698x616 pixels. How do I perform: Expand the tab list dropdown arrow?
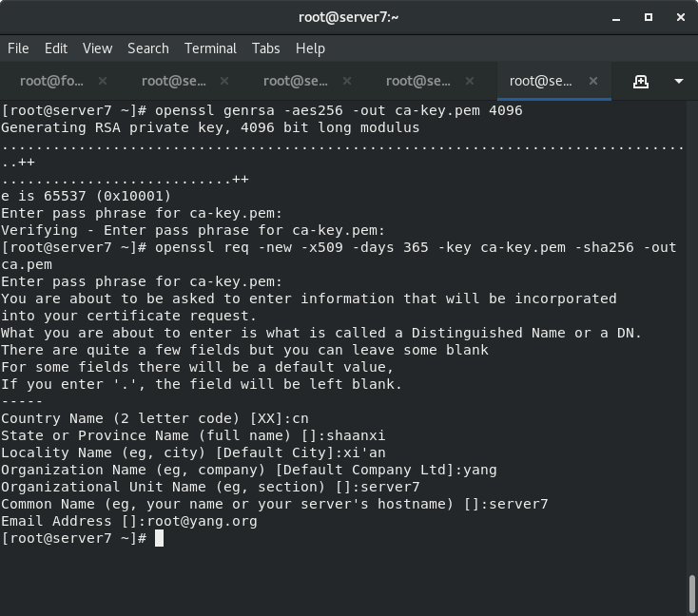[679, 81]
